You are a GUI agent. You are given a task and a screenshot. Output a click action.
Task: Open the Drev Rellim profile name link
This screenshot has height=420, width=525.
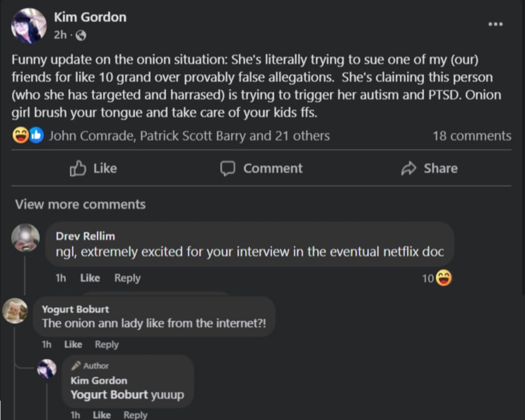tap(85, 236)
